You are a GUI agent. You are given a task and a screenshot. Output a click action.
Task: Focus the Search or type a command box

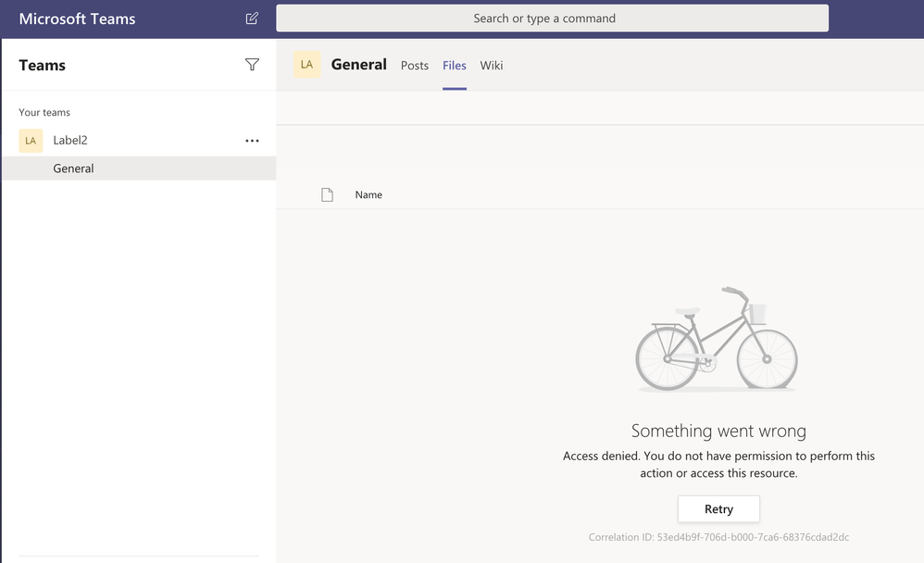coord(552,19)
